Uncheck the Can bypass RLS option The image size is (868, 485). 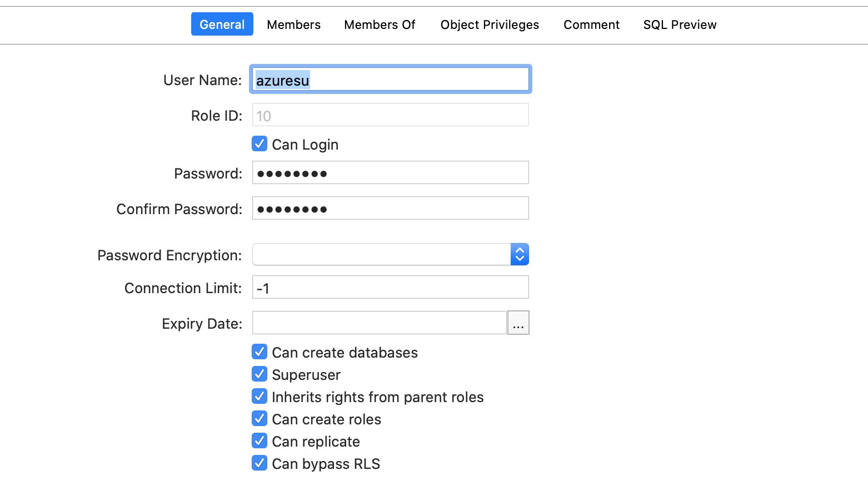[259, 463]
